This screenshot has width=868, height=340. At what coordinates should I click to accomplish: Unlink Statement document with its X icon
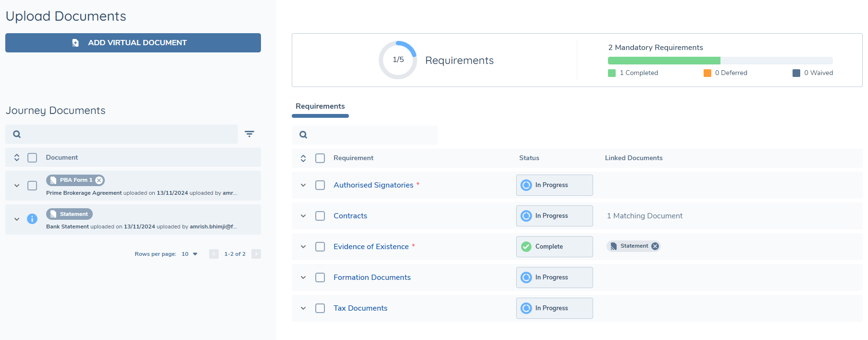[655, 246]
